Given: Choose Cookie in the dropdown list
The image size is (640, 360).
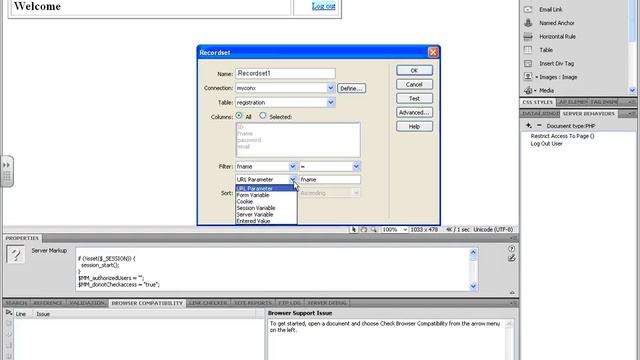Looking at the screenshot, I should tap(266, 202).
